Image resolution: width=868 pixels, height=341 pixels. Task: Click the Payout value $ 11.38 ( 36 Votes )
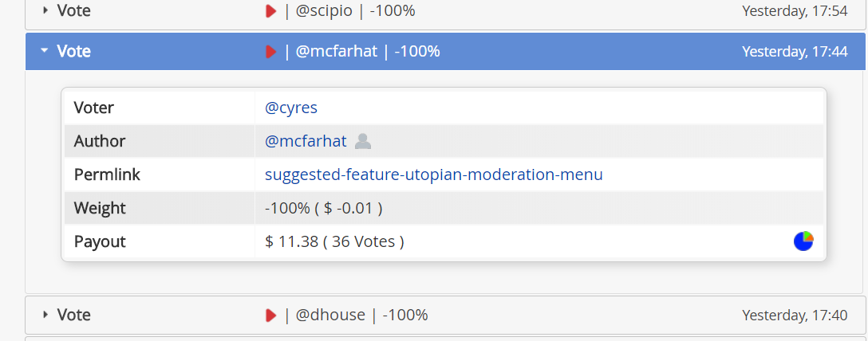click(x=334, y=241)
